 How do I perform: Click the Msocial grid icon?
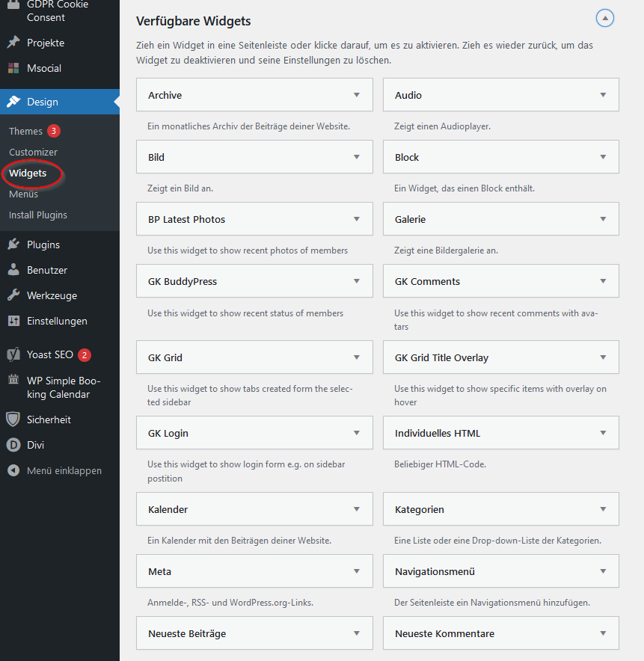[x=13, y=68]
